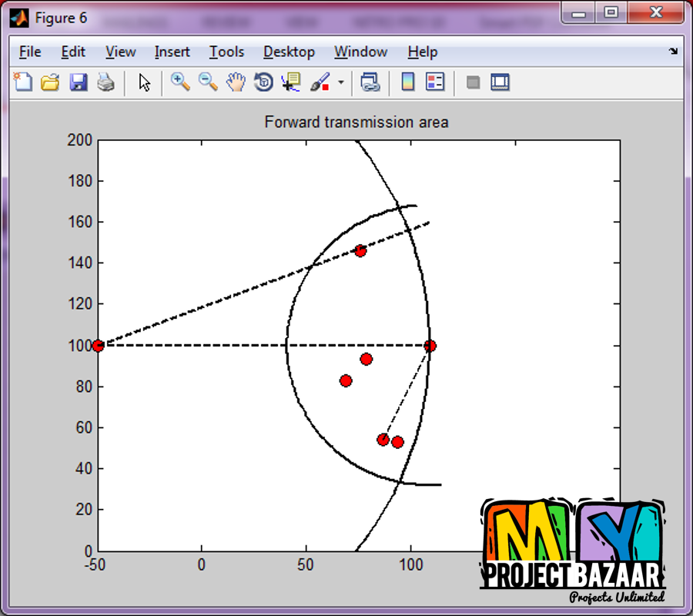Activate the Pan hand tool
The image size is (693, 616).
236,82
